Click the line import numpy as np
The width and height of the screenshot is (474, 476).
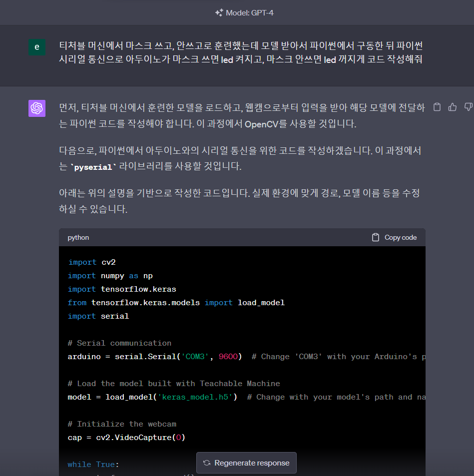[x=110, y=276]
